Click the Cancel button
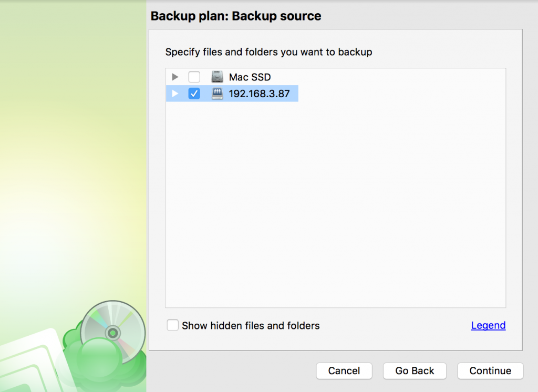 coord(344,370)
